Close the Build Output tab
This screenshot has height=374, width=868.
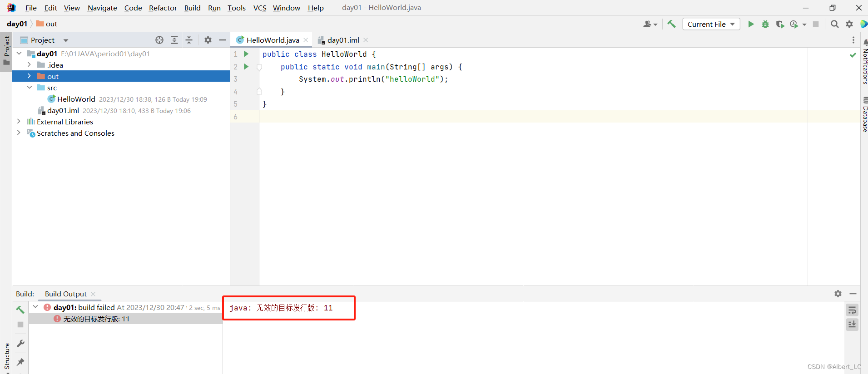(x=93, y=294)
